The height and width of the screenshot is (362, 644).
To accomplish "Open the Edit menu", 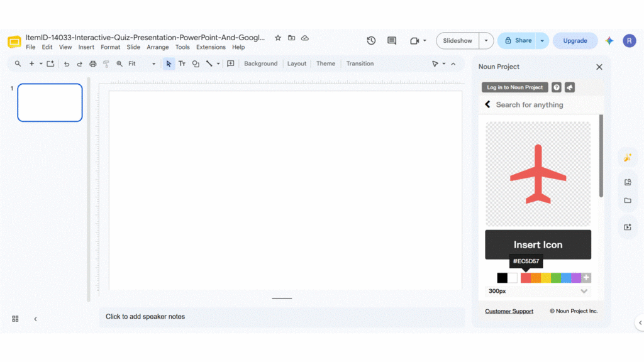I will click(x=47, y=47).
